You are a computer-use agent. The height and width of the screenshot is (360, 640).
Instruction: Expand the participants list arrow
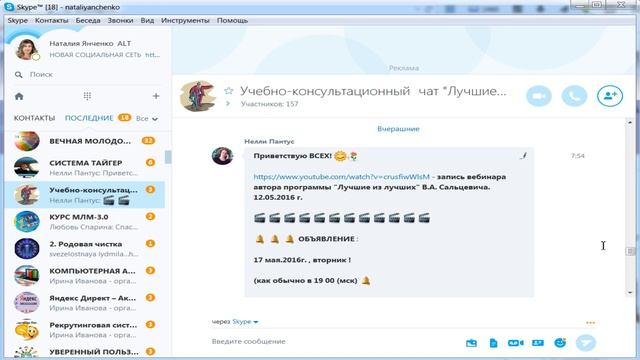pos(228,104)
